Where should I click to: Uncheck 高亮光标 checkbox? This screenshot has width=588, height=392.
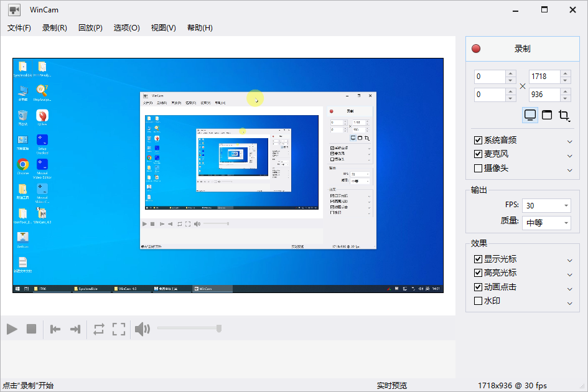tap(478, 273)
